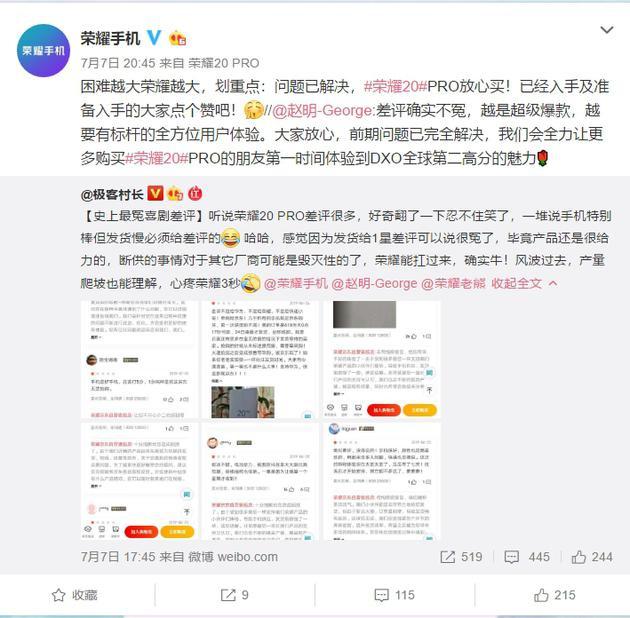This screenshot has width=630, height=618.
Task: Click the membership crown badge beside 荣耀手机
Action: [x=178, y=39]
